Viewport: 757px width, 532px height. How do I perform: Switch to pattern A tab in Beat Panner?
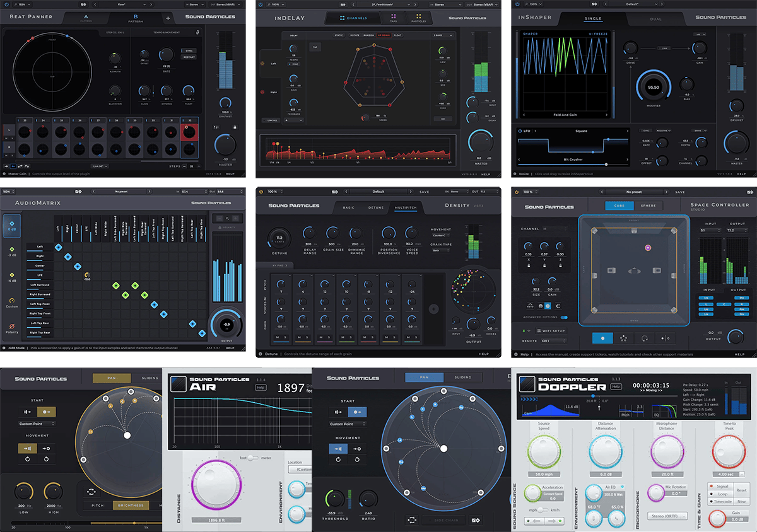click(86, 18)
